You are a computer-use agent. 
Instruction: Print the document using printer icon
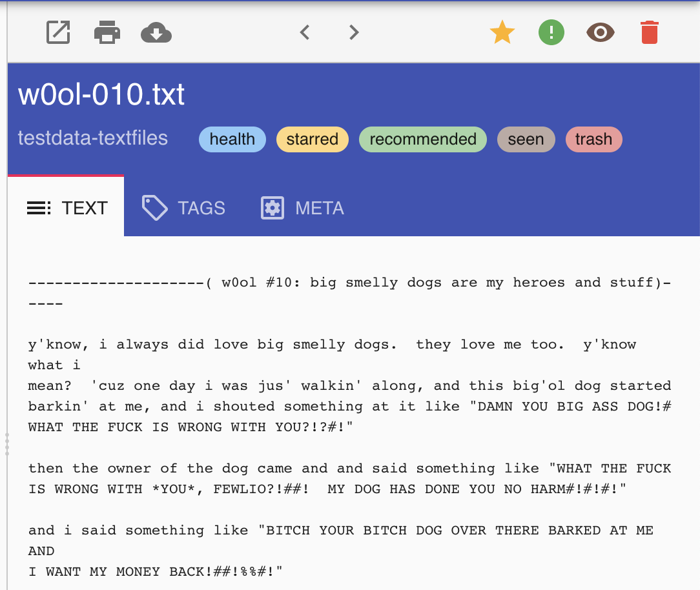pyautogui.click(x=107, y=32)
